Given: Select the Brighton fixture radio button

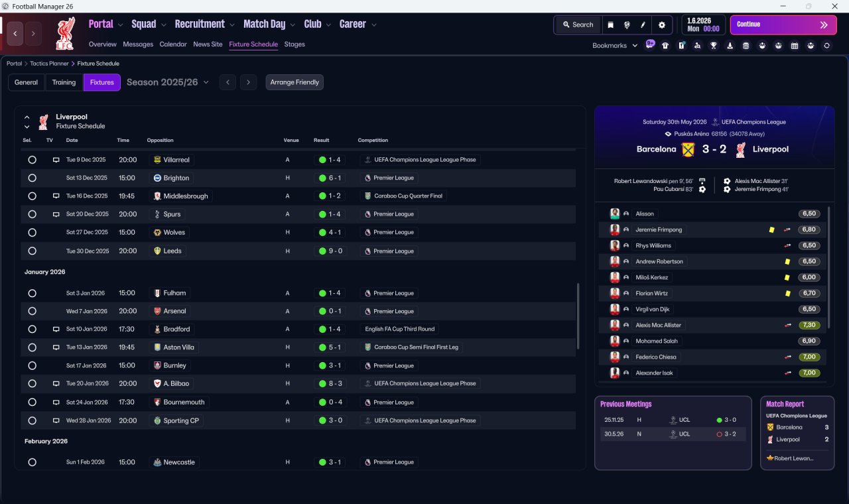Looking at the screenshot, I should [32, 178].
